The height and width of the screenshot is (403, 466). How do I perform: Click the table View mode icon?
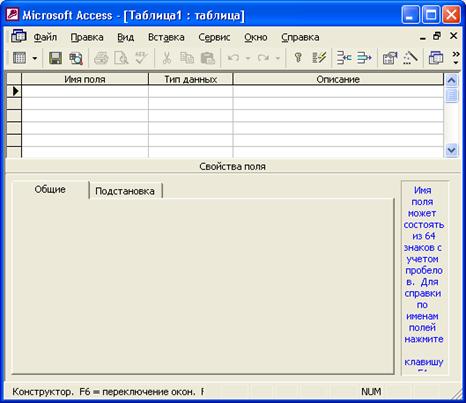tap(19, 58)
